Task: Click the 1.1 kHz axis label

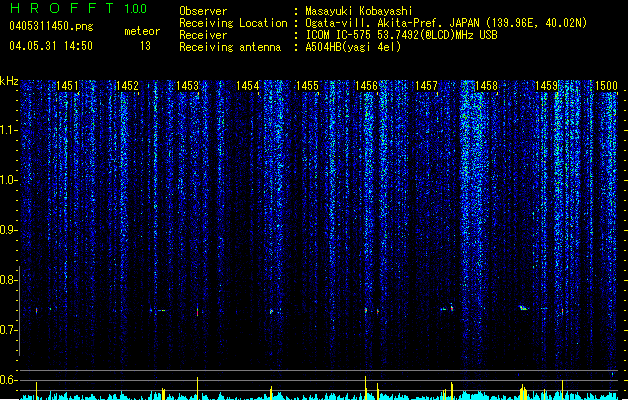Action: 9,130
